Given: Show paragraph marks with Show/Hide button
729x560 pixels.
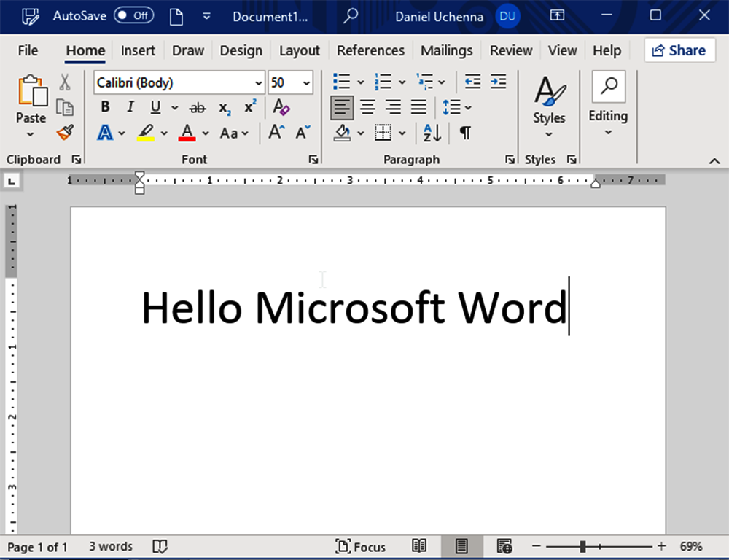Looking at the screenshot, I should (464, 133).
